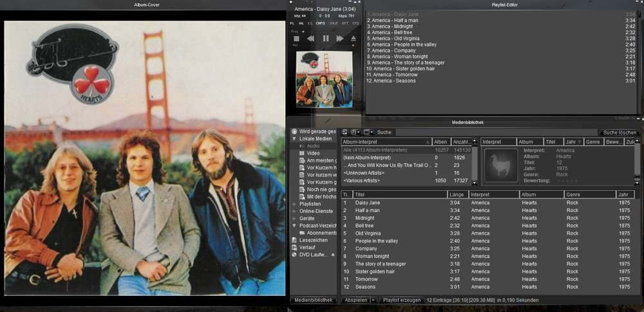
Task: Click the Album-Interpret column header
Action: [384, 142]
